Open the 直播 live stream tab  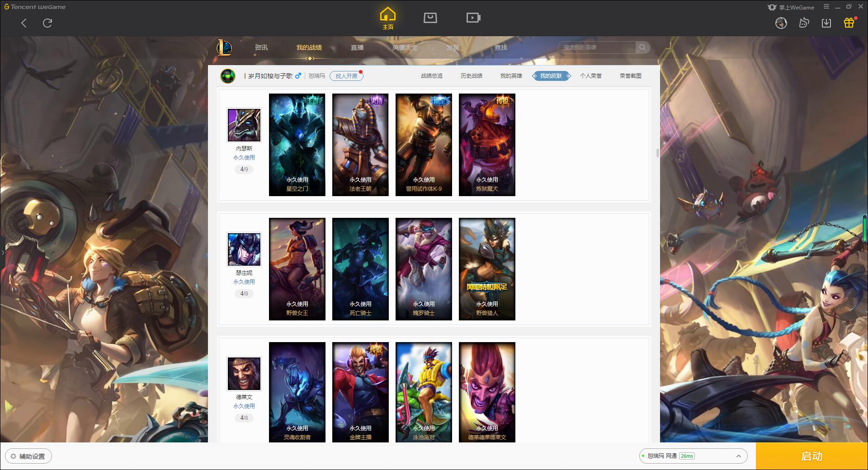pyautogui.click(x=357, y=47)
